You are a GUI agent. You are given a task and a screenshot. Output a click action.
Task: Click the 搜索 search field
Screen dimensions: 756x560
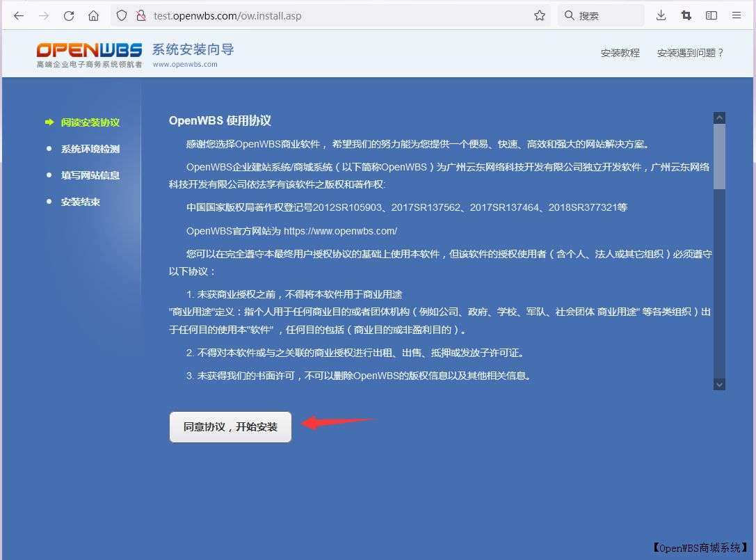(600, 15)
